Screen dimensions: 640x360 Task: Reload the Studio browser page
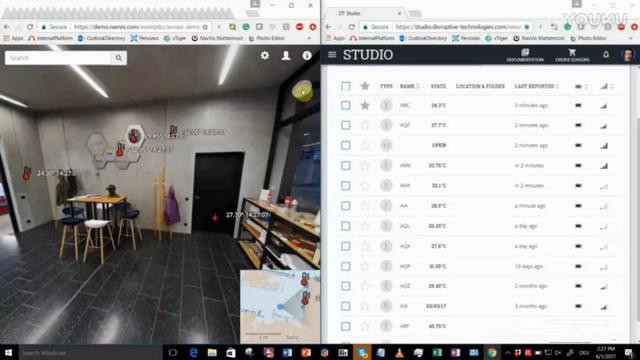[351, 27]
